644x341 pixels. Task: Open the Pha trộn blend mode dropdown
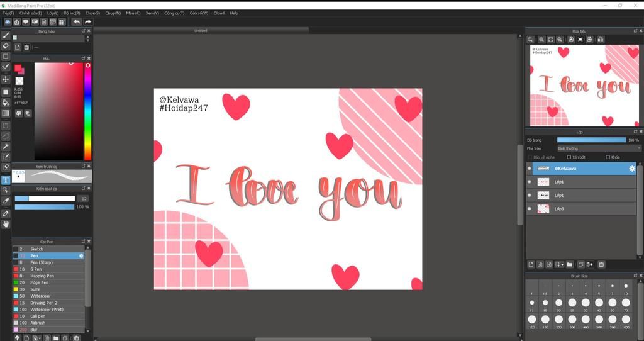point(599,148)
